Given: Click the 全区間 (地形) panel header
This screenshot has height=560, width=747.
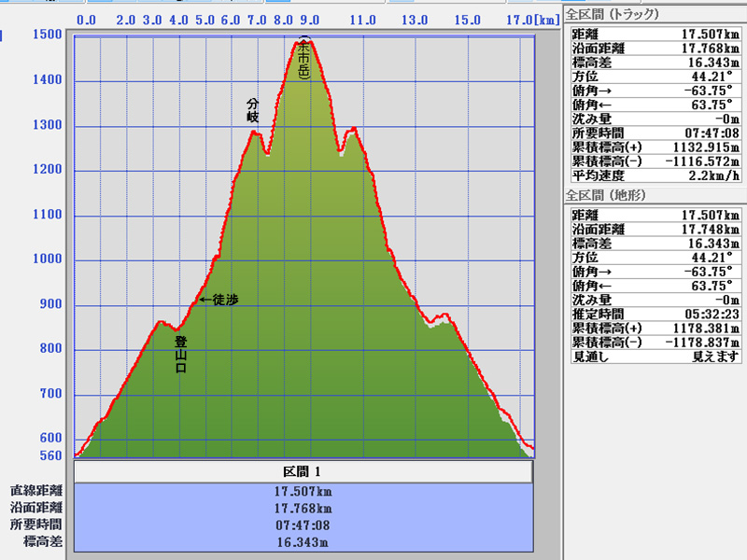Looking at the screenshot, I should click(x=606, y=195).
